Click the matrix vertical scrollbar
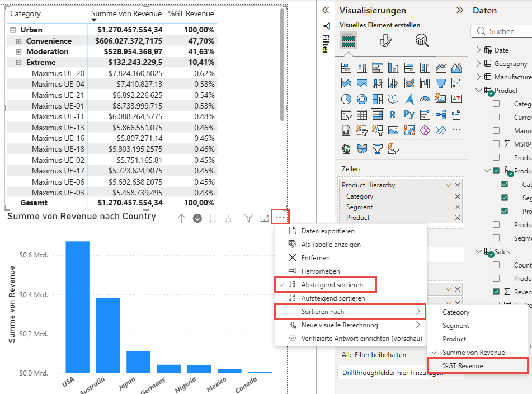 point(282,64)
